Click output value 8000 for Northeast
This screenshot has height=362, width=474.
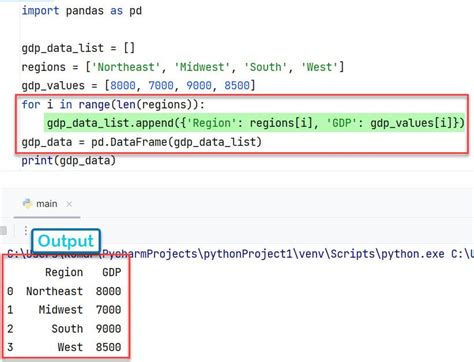[x=108, y=291]
